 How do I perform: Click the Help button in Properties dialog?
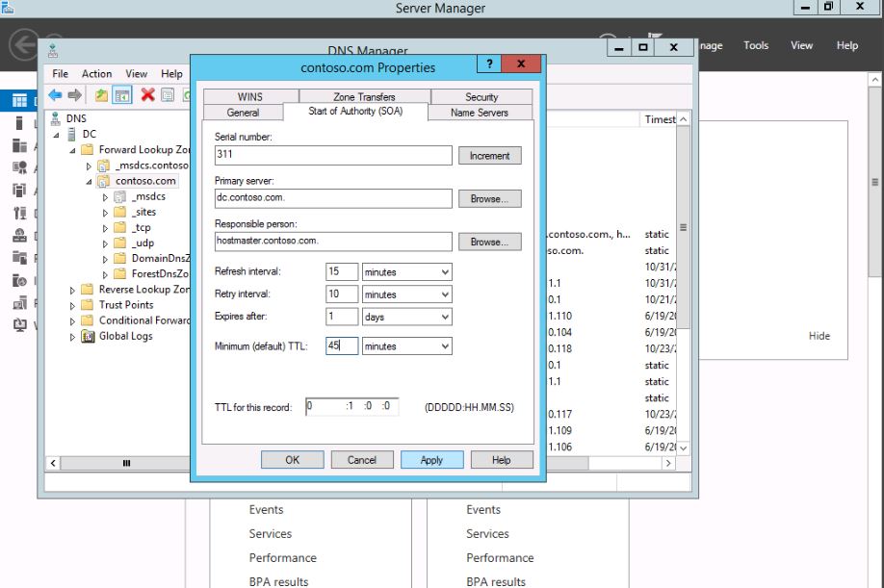click(x=501, y=460)
